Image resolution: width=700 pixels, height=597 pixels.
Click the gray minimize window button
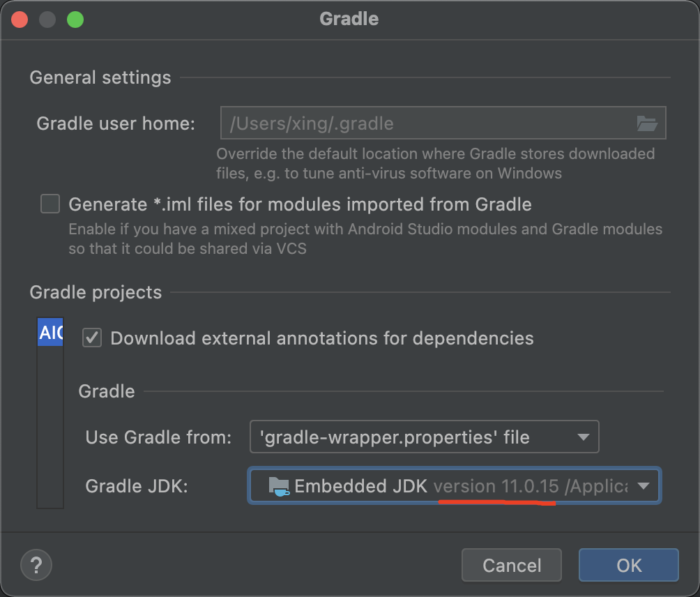coord(47,19)
